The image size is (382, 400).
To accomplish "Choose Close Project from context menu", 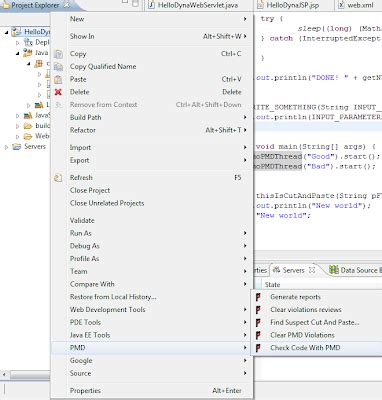I will 152,190.
